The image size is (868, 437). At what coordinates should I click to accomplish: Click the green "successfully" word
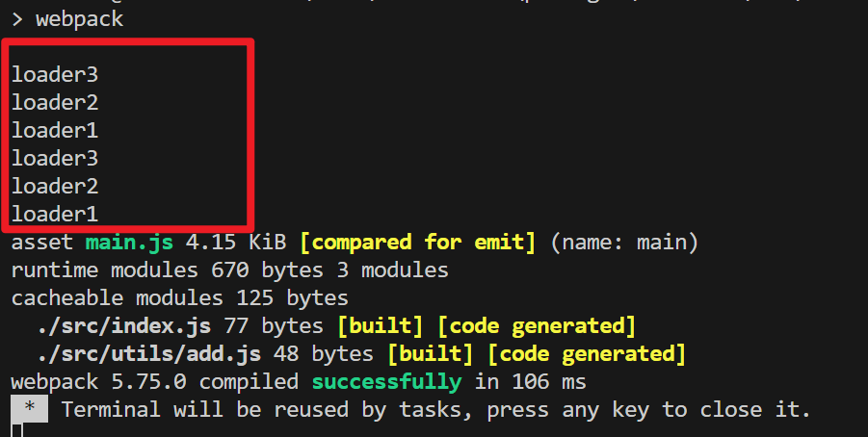pos(385,382)
